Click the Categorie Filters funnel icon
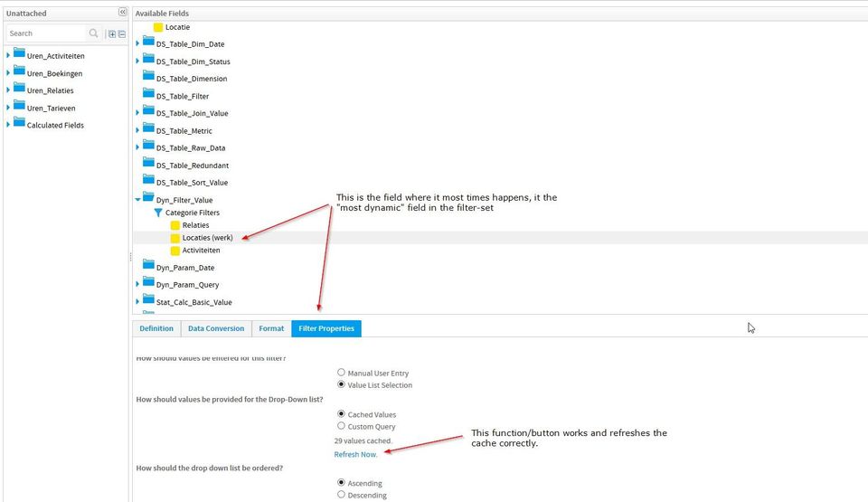The height and width of the screenshot is (502, 868). pyautogui.click(x=158, y=213)
